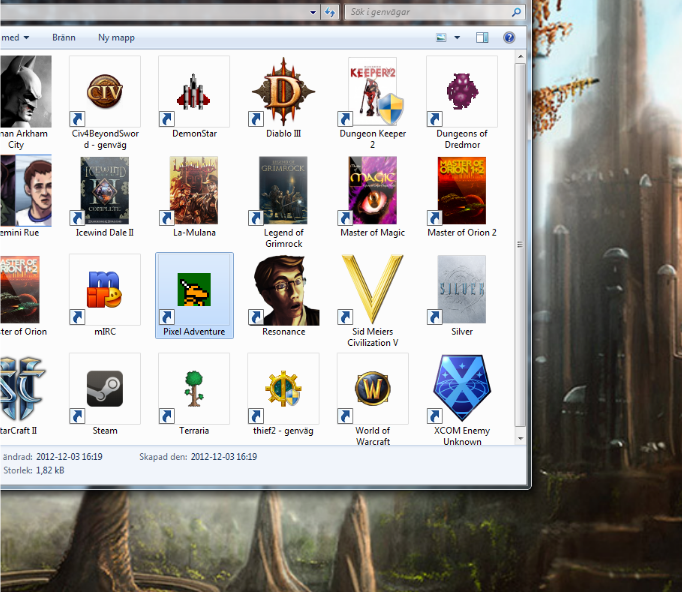Click the Bränn toolbar button
Screen dimensions: 682x592
point(64,38)
